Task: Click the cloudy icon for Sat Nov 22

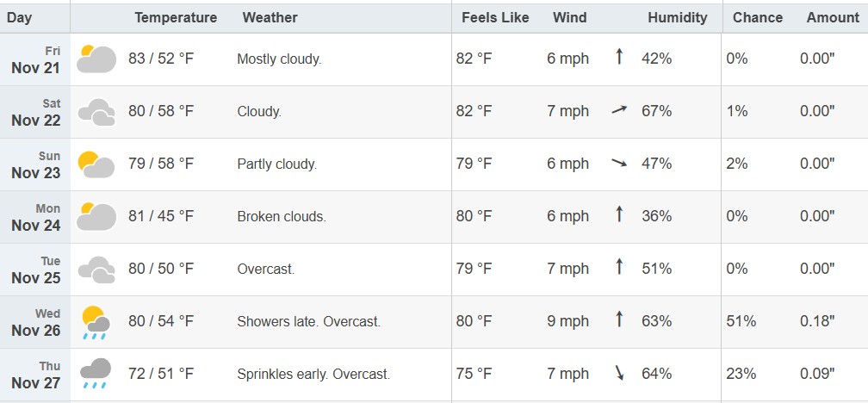Action: click(x=96, y=112)
